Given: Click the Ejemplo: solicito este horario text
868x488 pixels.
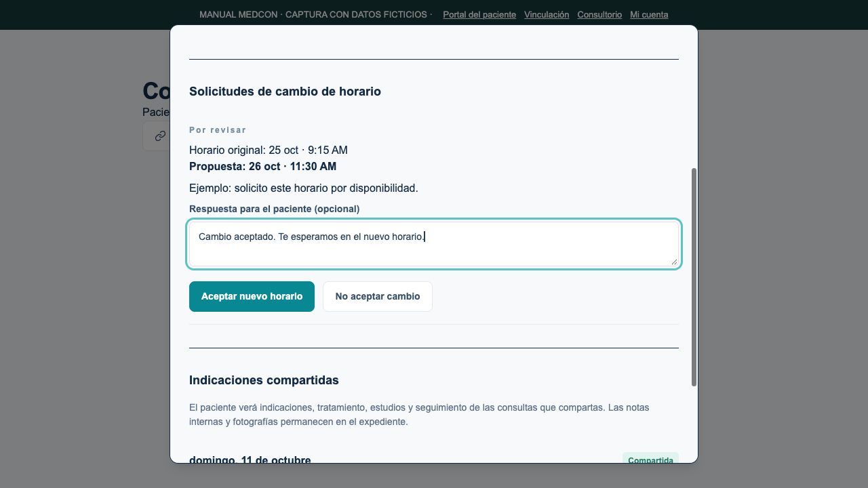Looking at the screenshot, I should pyautogui.click(x=304, y=188).
